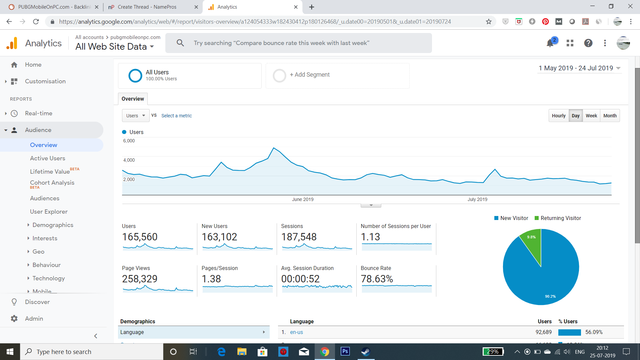Screen dimensions: 640x360
Task: Open the User Explorer report
Action: tap(49, 212)
